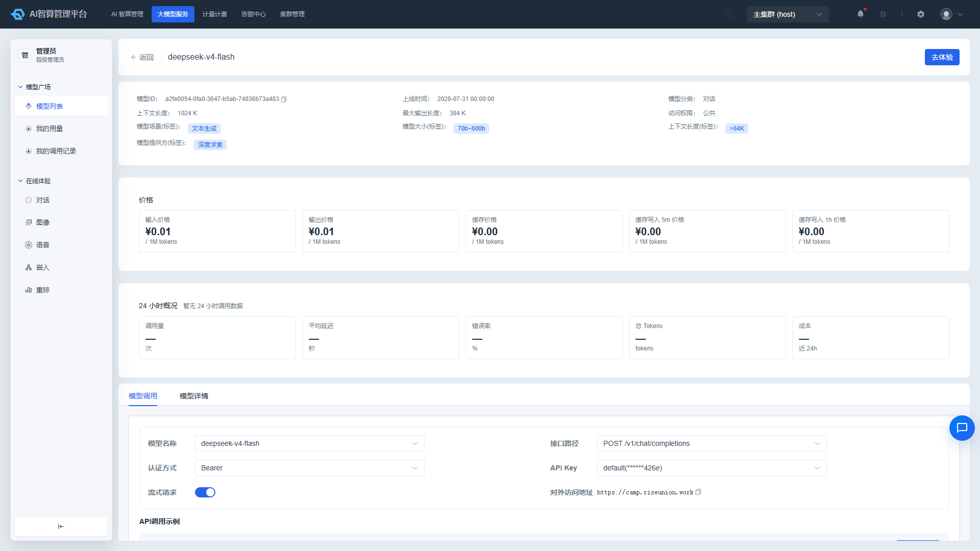Image resolution: width=980 pixels, height=551 pixels.
Task: Click the 图像 sidebar icon
Action: tap(29, 222)
